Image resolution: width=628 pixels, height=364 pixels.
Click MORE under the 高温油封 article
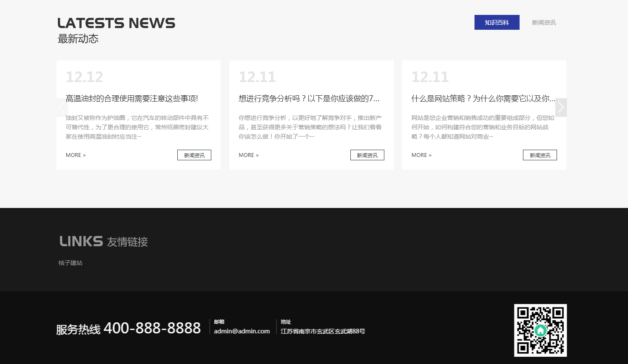(x=76, y=155)
